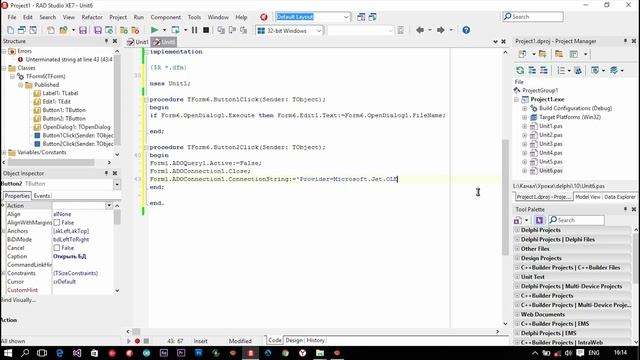Click the ENG language indicator in tray
This screenshot has width=640, height=360.
point(593,353)
